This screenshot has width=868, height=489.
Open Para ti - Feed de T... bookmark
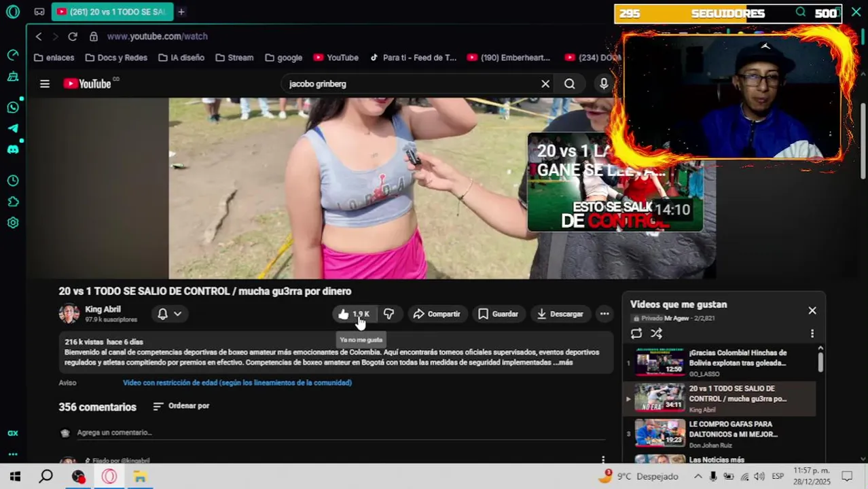pyautogui.click(x=413, y=58)
